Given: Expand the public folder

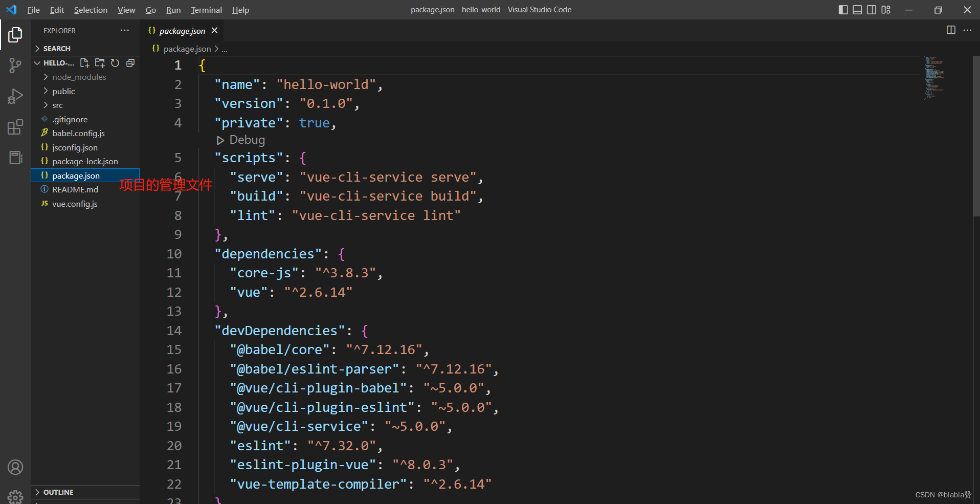Looking at the screenshot, I should (x=85, y=91).
